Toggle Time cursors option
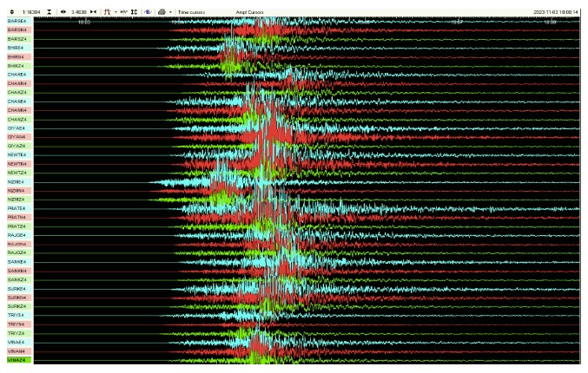 pyautogui.click(x=190, y=12)
